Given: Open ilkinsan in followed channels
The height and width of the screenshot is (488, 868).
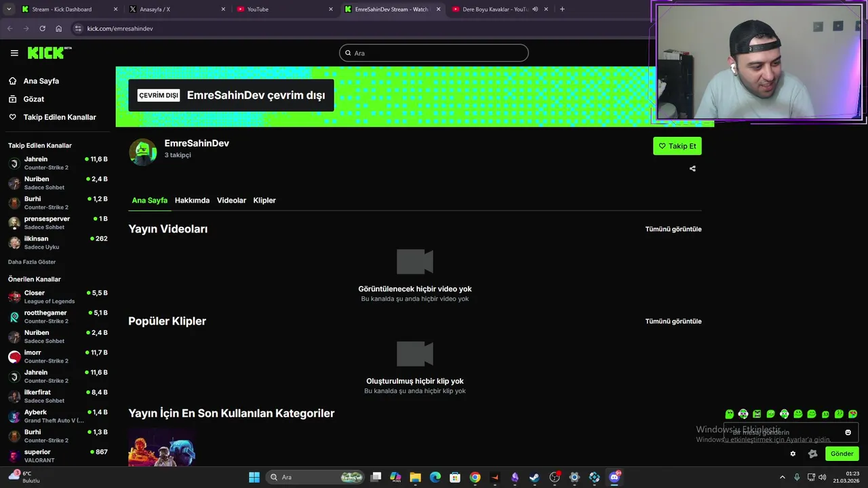Looking at the screenshot, I should click(x=58, y=243).
